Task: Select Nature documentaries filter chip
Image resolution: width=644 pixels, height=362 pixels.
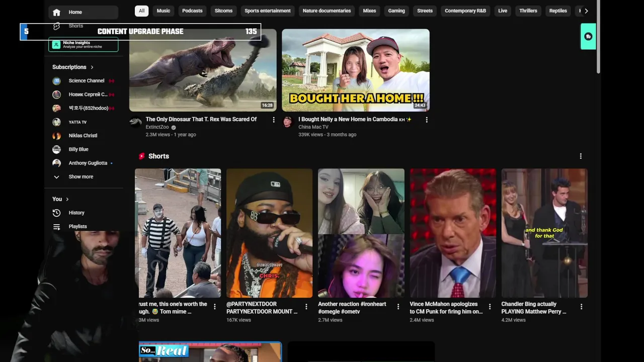Action: click(x=327, y=11)
